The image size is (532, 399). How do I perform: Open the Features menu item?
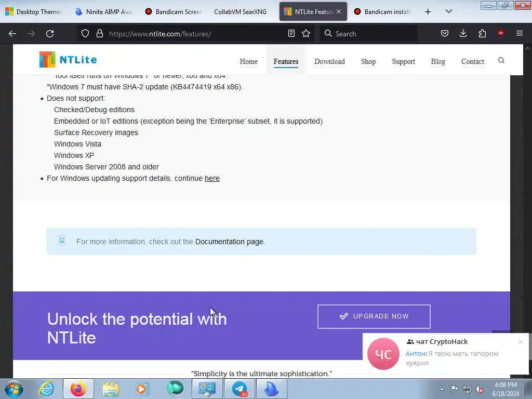click(x=286, y=61)
